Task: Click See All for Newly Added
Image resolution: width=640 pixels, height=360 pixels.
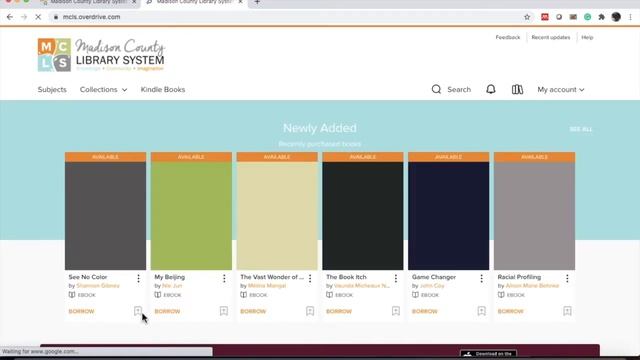Action: tap(580, 129)
